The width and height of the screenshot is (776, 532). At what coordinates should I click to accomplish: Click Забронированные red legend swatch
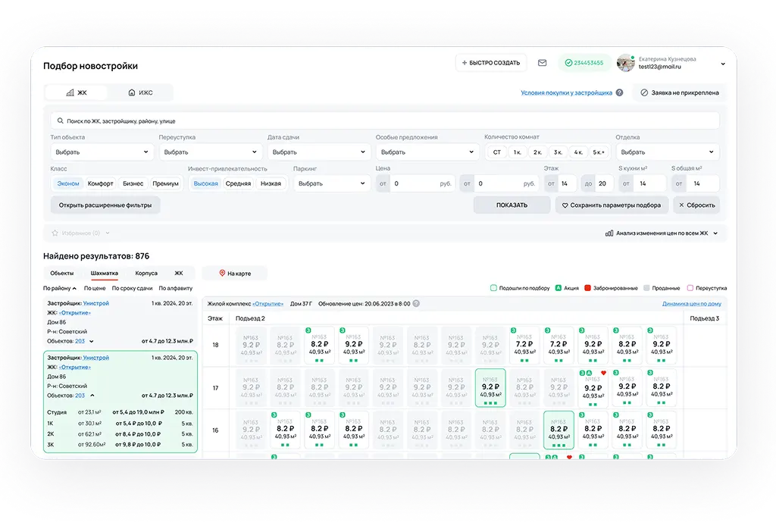point(587,288)
